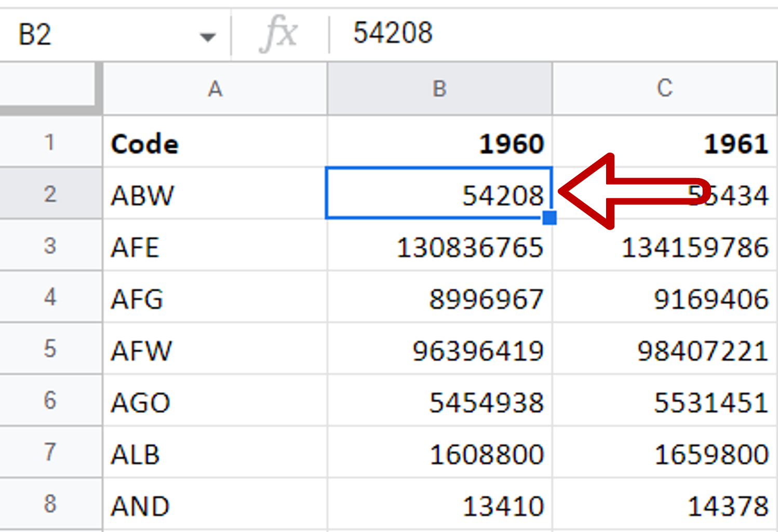The height and width of the screenshot is (532, 778).
Task: Select row number 1
Action: [x=49, y=142]
